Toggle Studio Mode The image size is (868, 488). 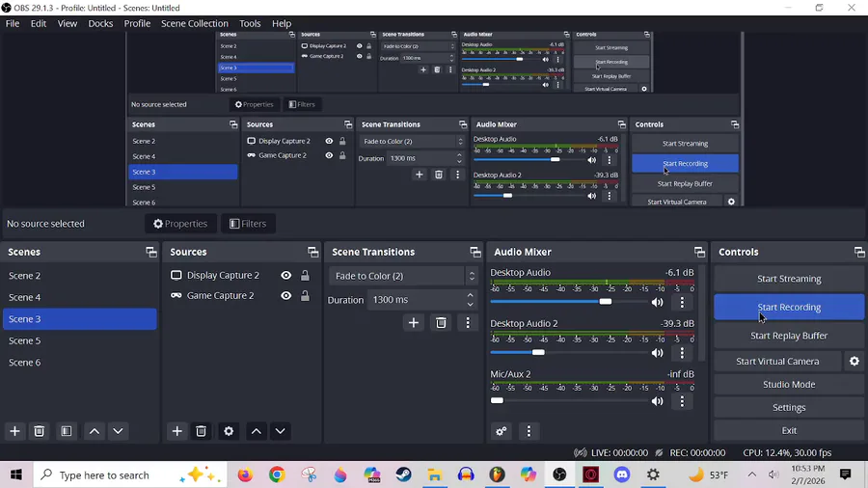[789, 385]
